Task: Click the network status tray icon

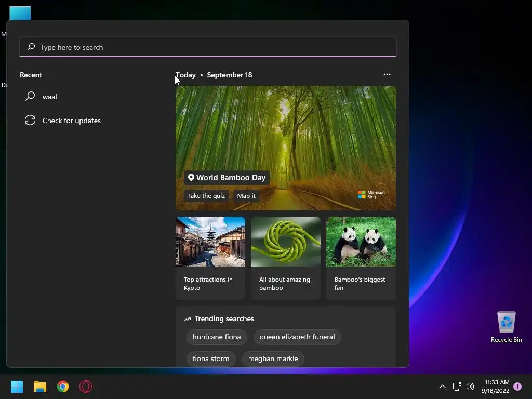Action: [x=457, y=386]
